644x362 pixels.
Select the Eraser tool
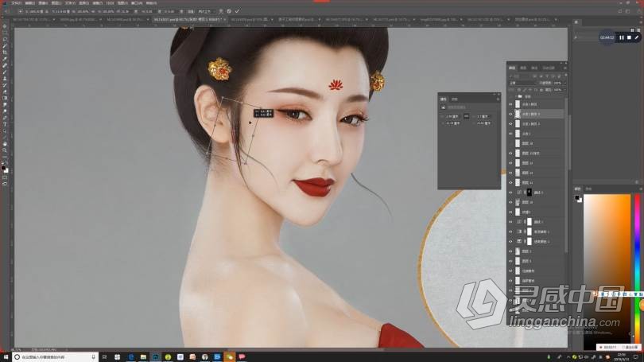5,91
